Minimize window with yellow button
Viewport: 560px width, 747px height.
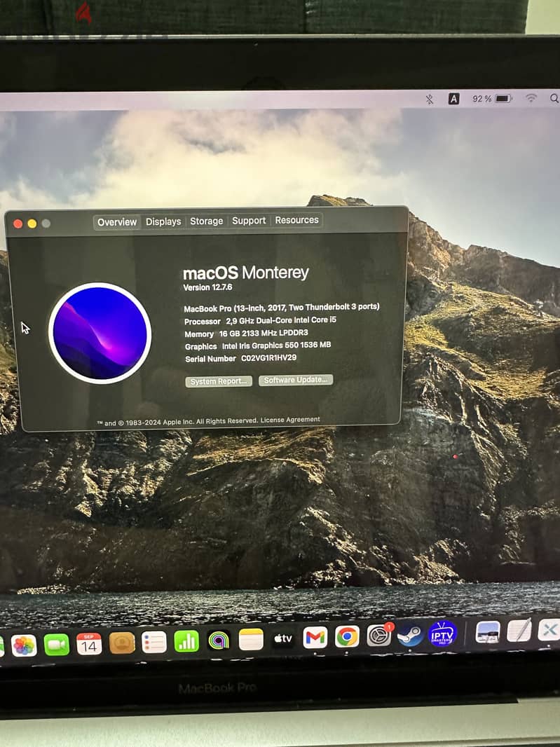click(x=32, y=224)
